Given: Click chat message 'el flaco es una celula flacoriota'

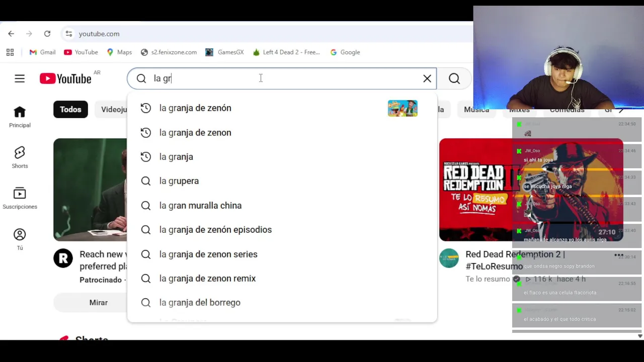Looking at the screenshot, I should coord(560,293).
